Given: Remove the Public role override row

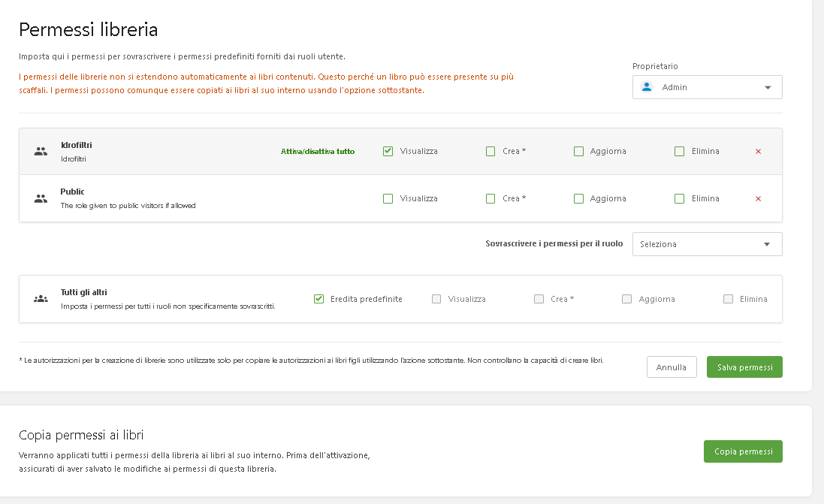Looking at the screenshot, I should (758, 198).
